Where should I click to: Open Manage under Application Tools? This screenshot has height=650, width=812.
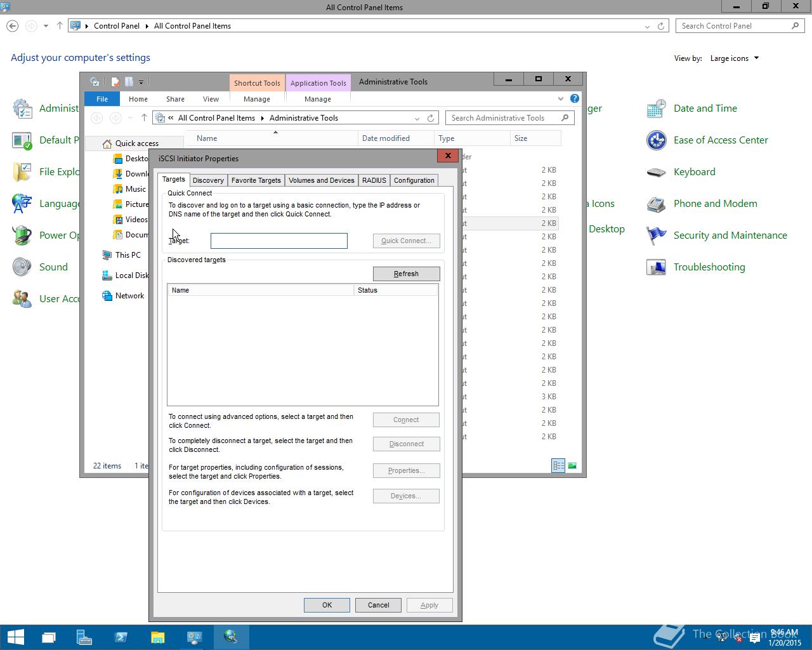coord(318,99)
